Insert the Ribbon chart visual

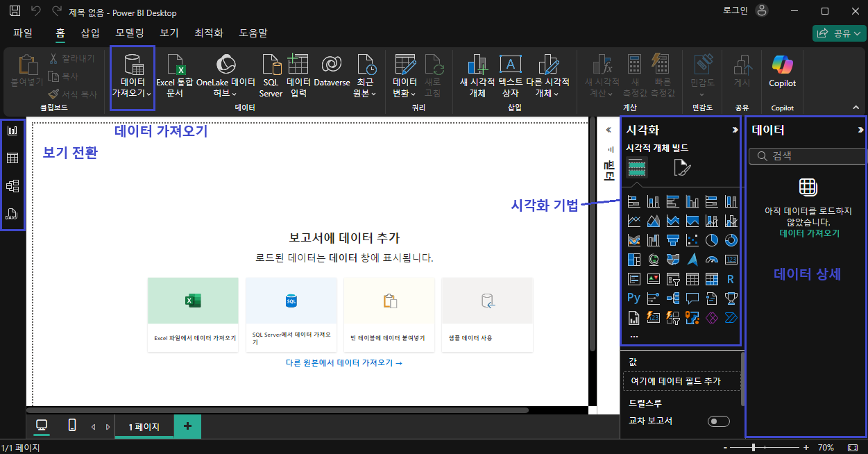coord(633,240)
